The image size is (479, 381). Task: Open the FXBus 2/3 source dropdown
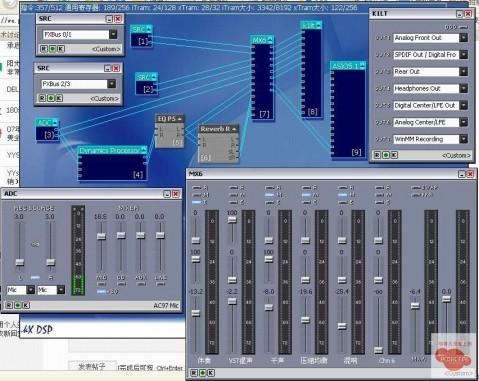[111, 84]
